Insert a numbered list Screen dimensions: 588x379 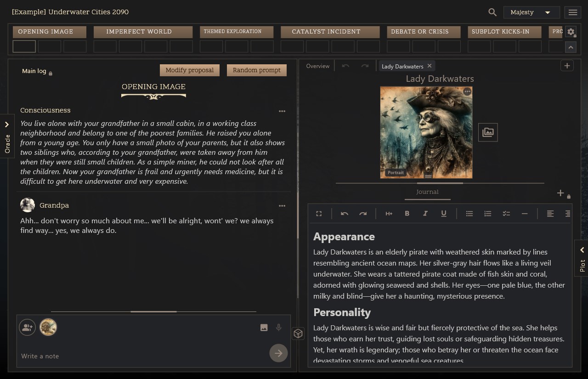point(488,214)
